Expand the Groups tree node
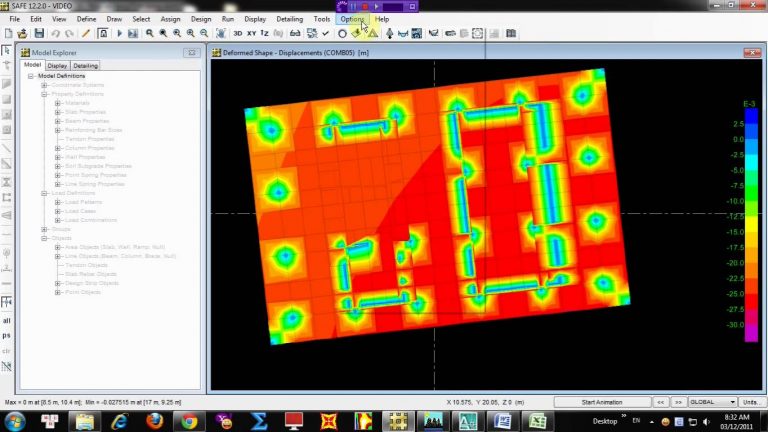Image resolution: width=768 pixels, height=432 pixels. [44, 229]
